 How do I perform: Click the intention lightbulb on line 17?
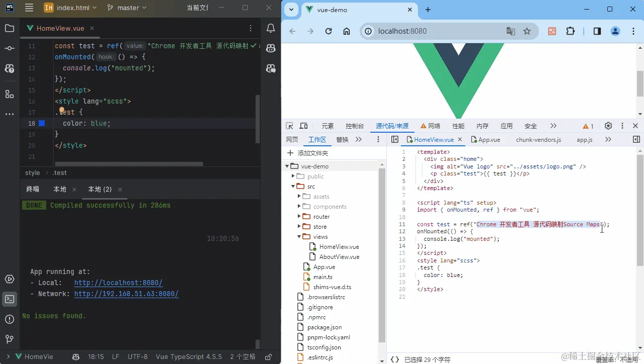(62, 110)
